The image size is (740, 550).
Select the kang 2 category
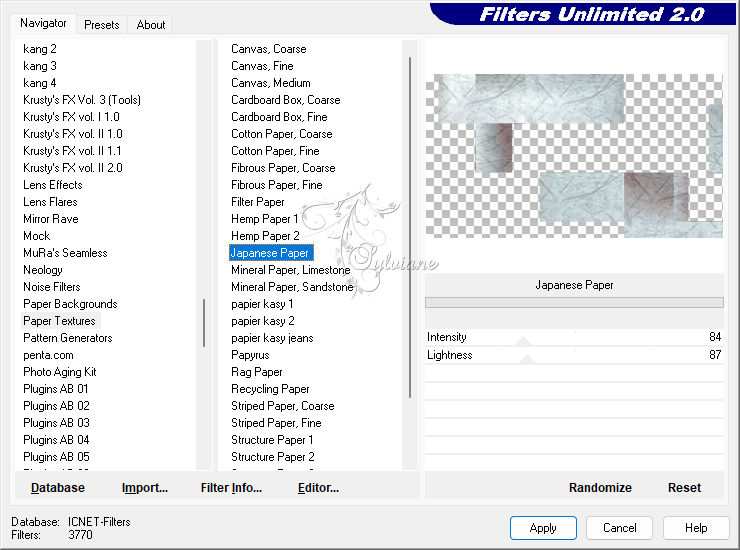coord(40,49)
